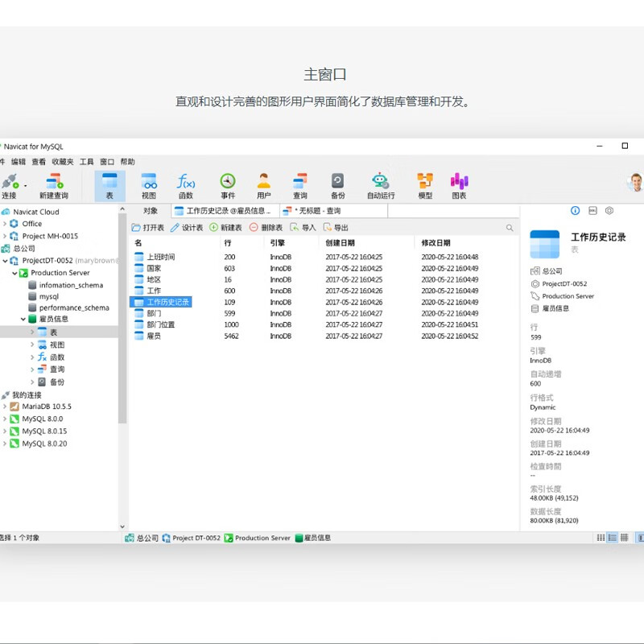Screen dimensions: 644x644
Task: Switch to the 无标题 - 查询 tab
Action: pyautogui.click(x=316, y=211)
